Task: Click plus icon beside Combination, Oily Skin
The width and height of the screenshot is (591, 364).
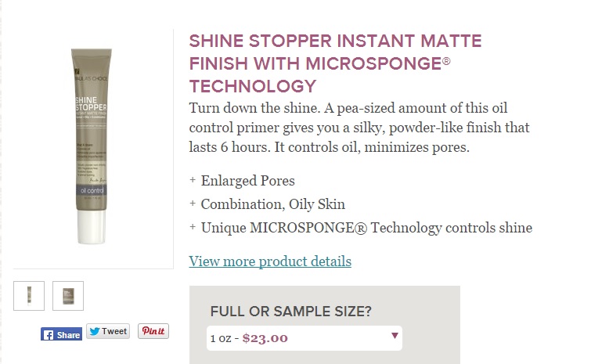Action: (x=193, y=204)
